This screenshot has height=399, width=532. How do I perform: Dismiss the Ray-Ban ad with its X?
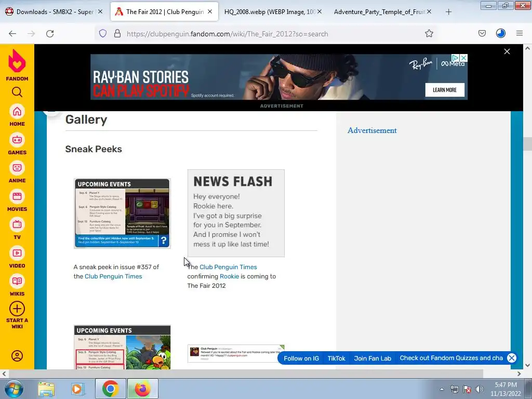(x=463, y=58)
